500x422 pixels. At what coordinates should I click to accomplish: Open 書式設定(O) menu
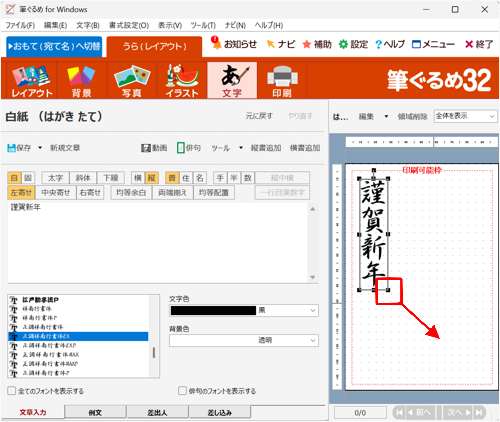pyautogui.click(x=129, y=25)
